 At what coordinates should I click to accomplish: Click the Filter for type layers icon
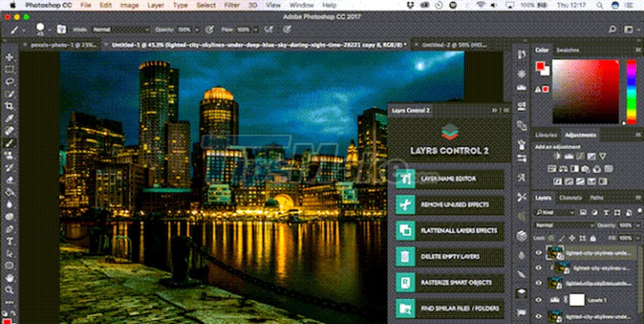pos(606,212)
